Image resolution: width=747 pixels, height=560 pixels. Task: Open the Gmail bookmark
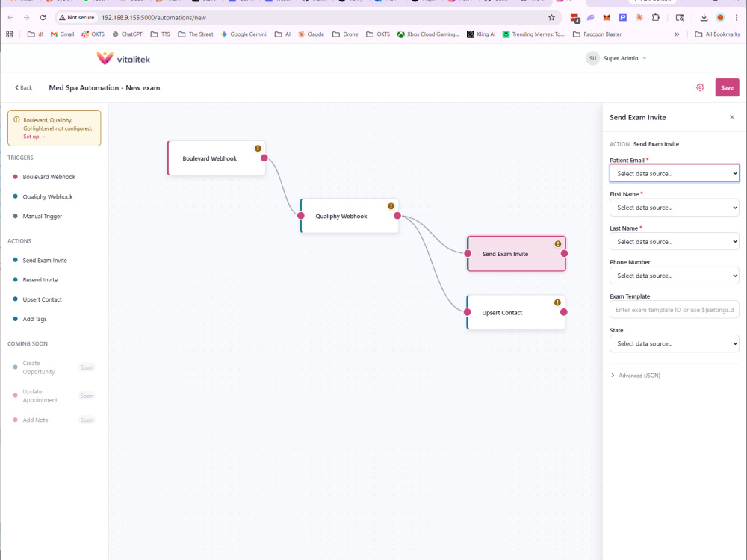(63, 34)
